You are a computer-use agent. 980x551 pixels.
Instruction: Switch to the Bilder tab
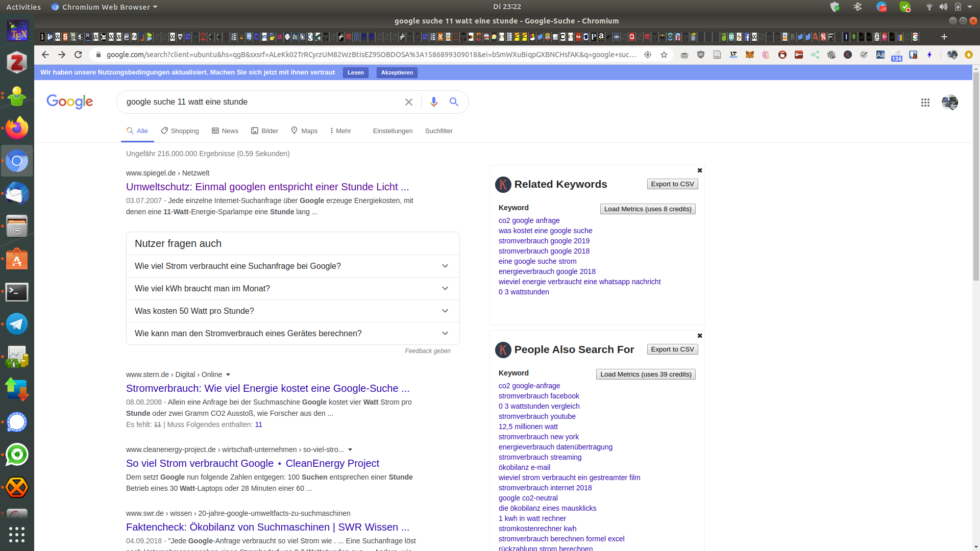[x=264, y=131]
